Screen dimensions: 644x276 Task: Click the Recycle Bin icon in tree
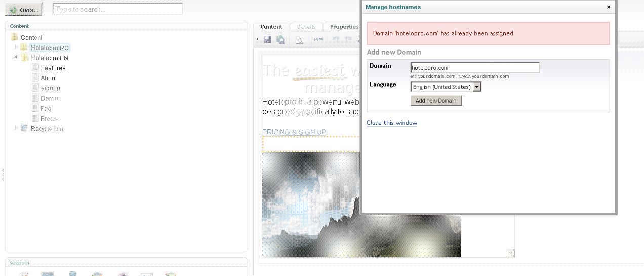click(x=24, y=128)
